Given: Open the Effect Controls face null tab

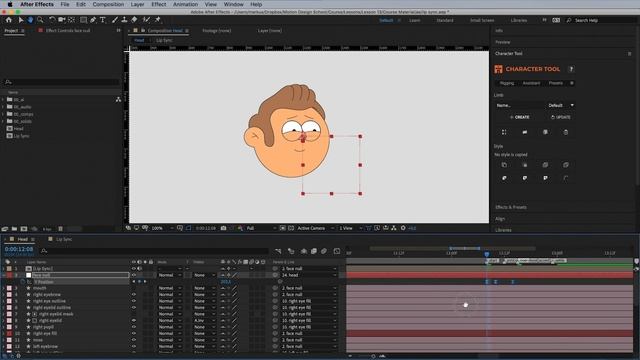Looking at the screenshot, I should pyautogui.click(x=68, y=31).
